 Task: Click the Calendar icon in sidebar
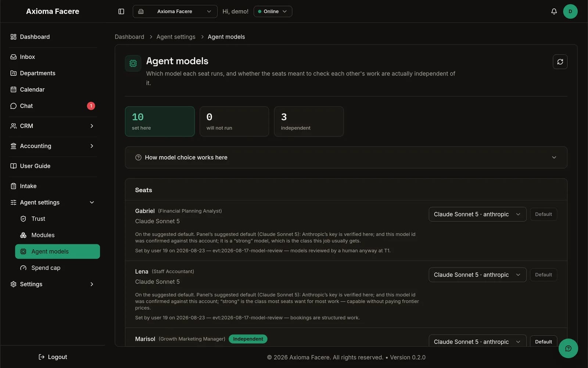coord(14,89)
